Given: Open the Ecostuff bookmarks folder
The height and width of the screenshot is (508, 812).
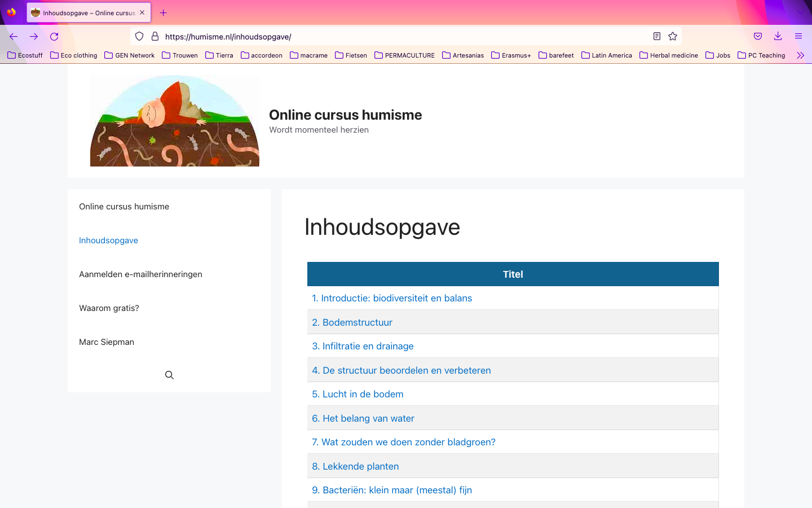Looking at the screenshot, I should (x=25, y=55).
